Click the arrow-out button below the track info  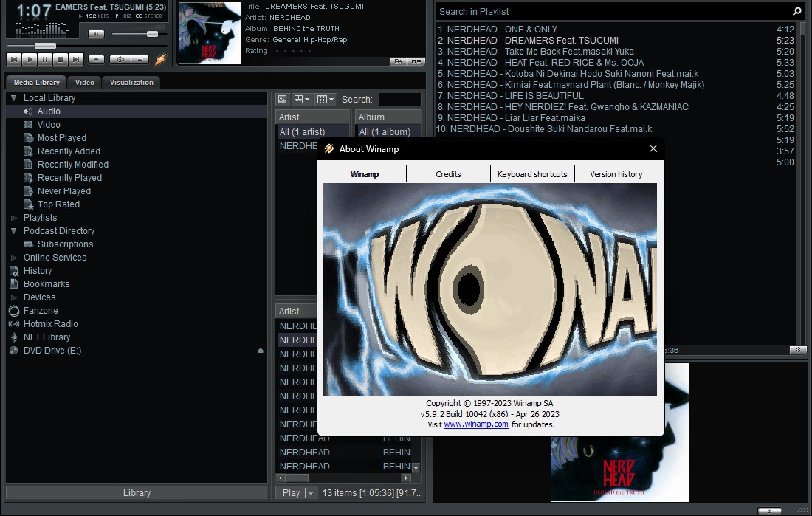tap(398, 61)
